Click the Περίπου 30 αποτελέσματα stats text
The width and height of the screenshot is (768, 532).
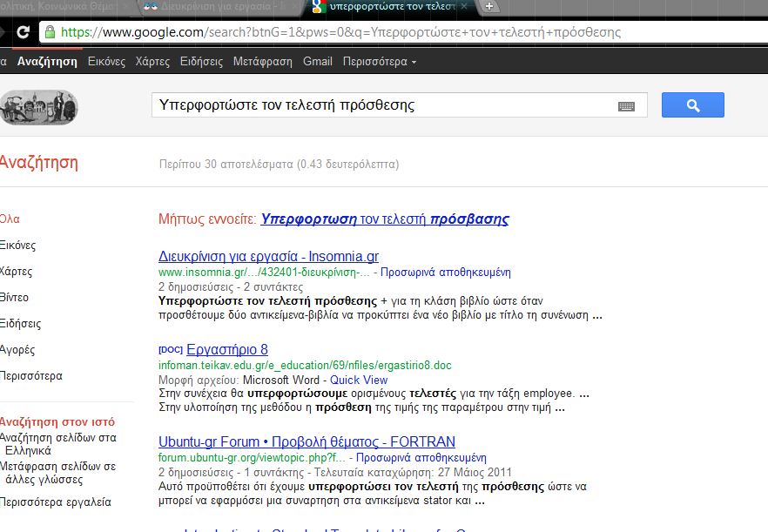(x=280, y=164)
